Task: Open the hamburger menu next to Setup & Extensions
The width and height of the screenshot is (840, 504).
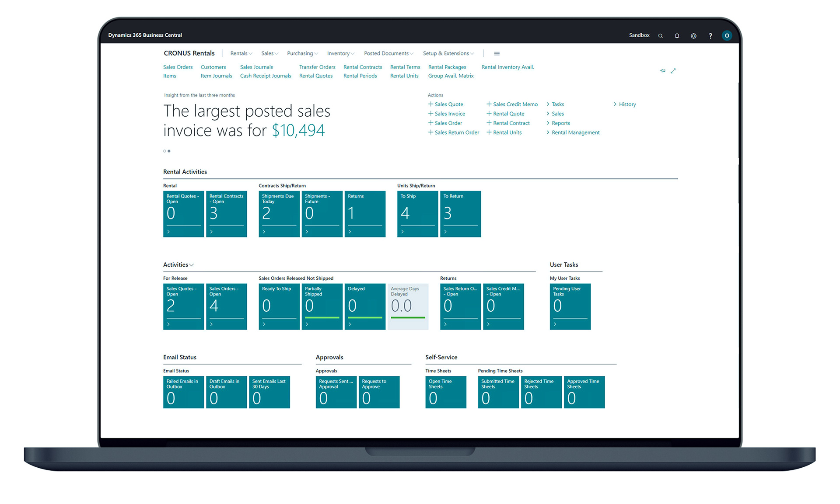Action: click(497, 53)
